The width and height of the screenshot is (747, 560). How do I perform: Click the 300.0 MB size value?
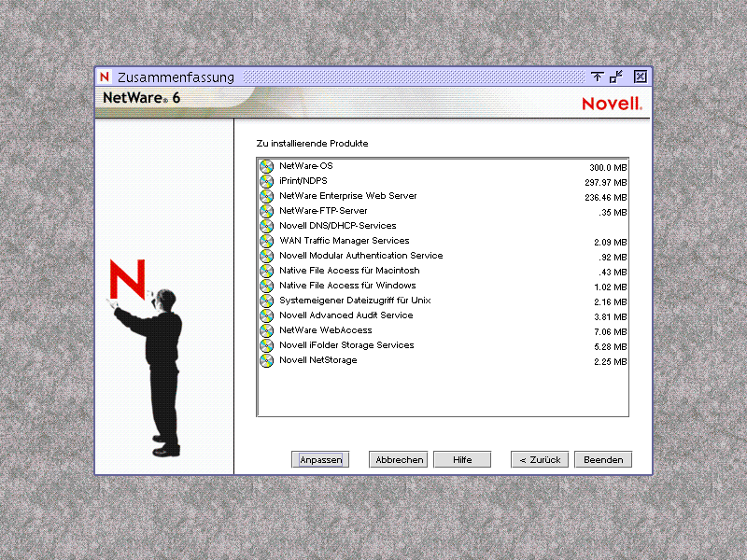pos(608,168)
